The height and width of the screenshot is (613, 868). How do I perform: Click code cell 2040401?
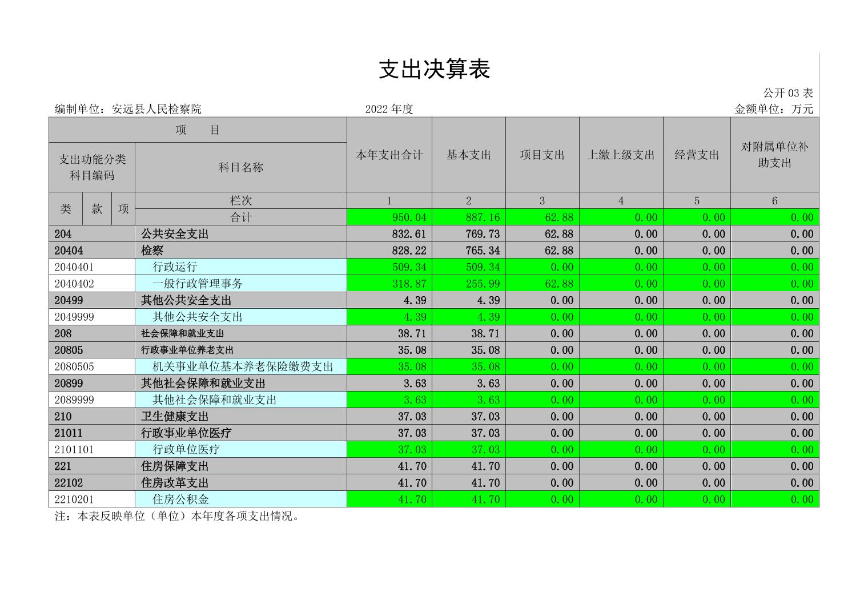pos(92,267)
